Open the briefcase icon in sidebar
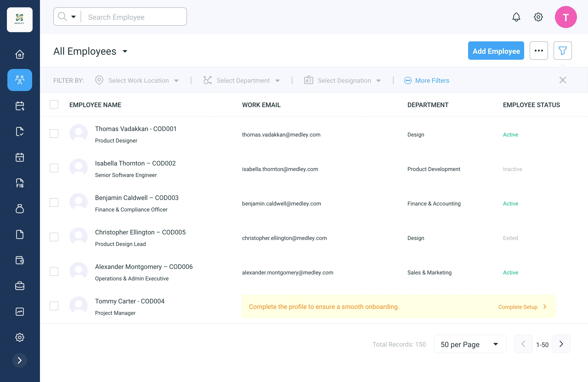 [20, 286]
